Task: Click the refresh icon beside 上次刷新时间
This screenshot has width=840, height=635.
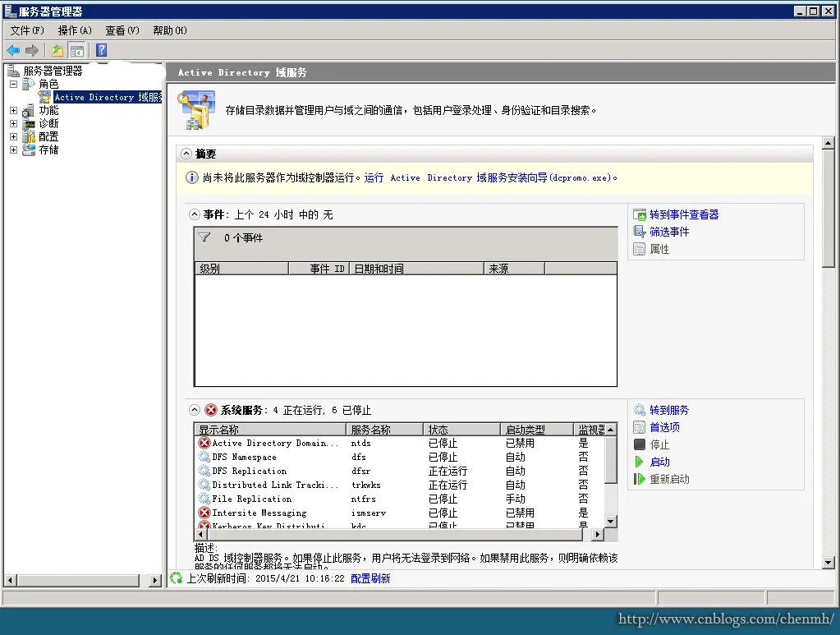Action: click(177, 578)
